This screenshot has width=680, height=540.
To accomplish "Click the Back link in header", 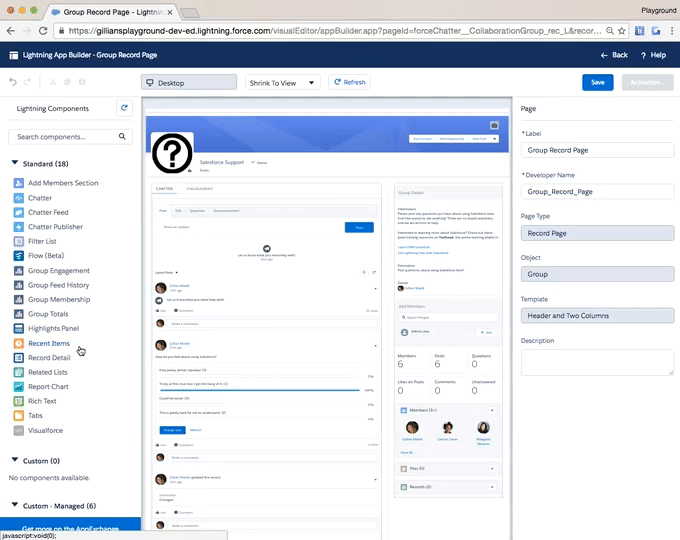I will coord(614,55).
